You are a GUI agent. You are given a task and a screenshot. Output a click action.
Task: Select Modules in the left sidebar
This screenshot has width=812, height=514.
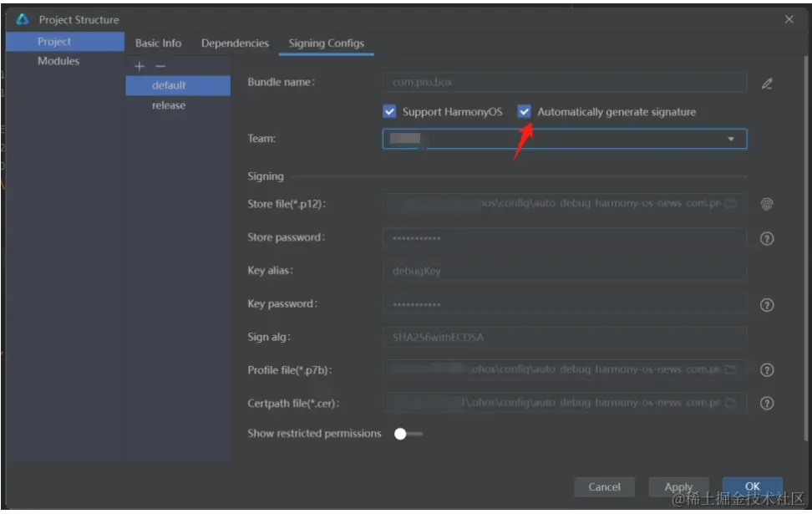pos(58,61)
